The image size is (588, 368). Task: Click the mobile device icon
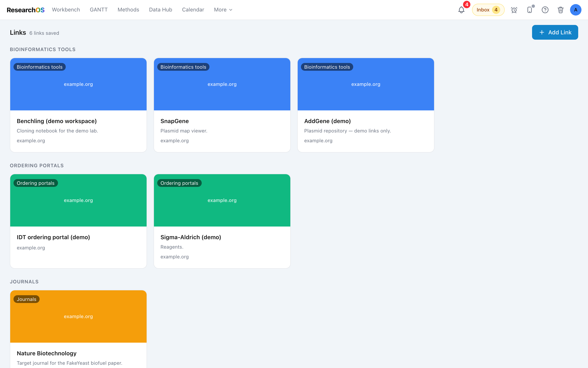tap(529, 10)
